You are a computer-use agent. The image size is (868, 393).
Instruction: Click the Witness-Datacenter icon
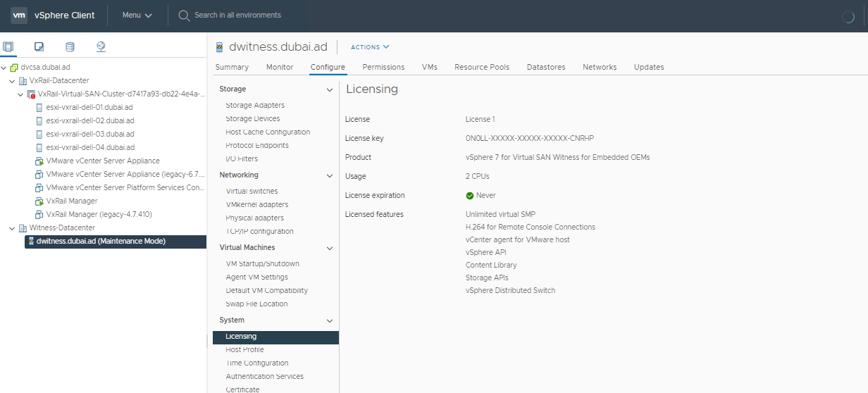click(x=23, y=228)
